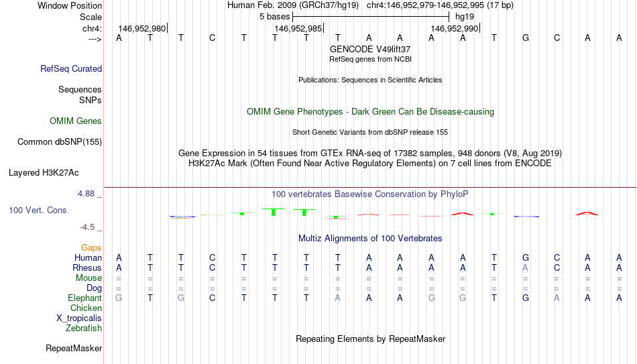The height and width of the screenshot is (364, 637).
Task: Select the X_tropicalis species label
Action: (x=79, y=318)
